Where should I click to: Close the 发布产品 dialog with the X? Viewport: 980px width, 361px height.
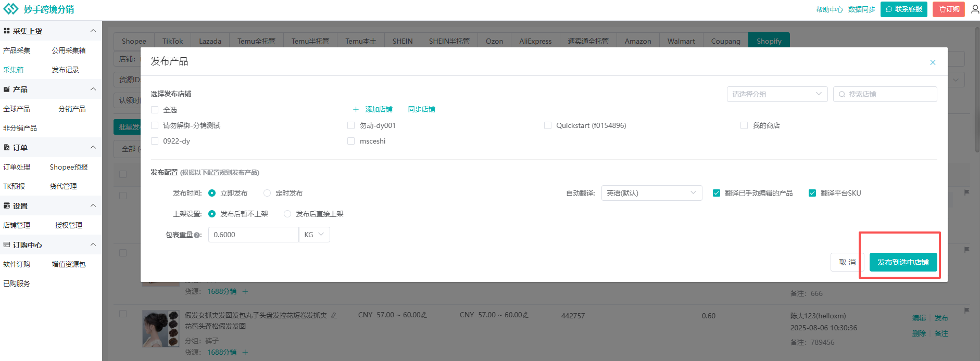click(x=933, y=62)
